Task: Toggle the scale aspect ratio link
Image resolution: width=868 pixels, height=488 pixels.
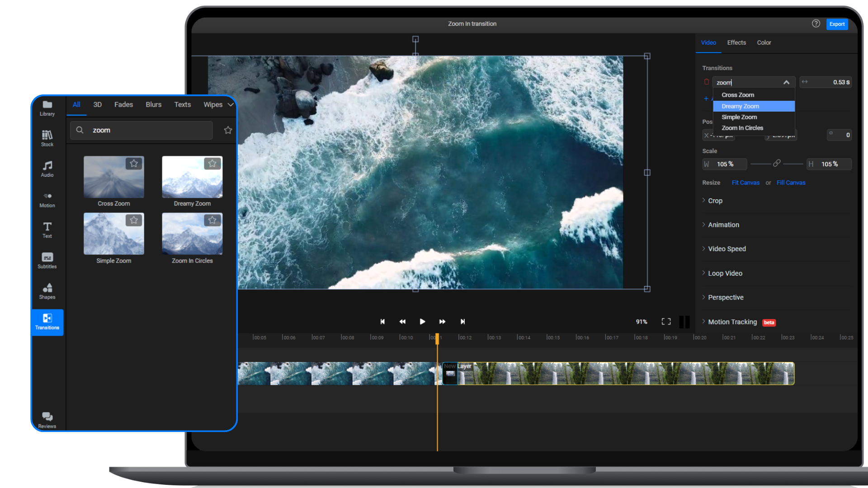Action: pos(777,164)
